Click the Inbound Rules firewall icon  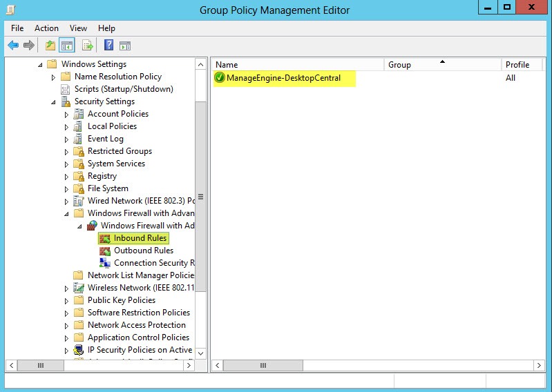point(105,238)
